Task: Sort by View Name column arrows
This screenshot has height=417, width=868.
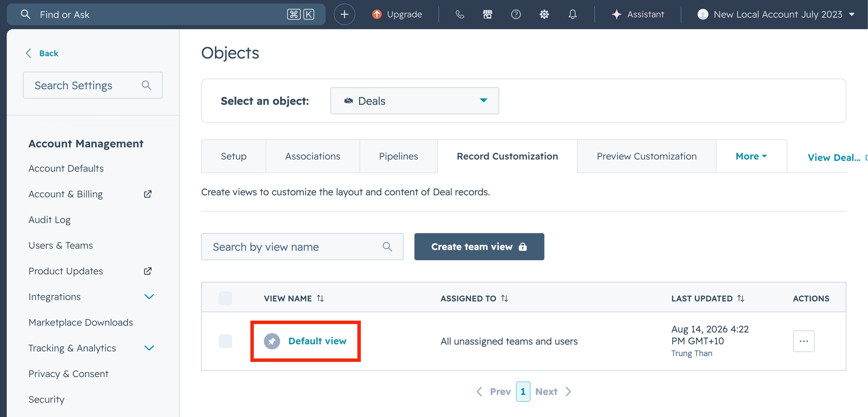Action: click(320, 299)
